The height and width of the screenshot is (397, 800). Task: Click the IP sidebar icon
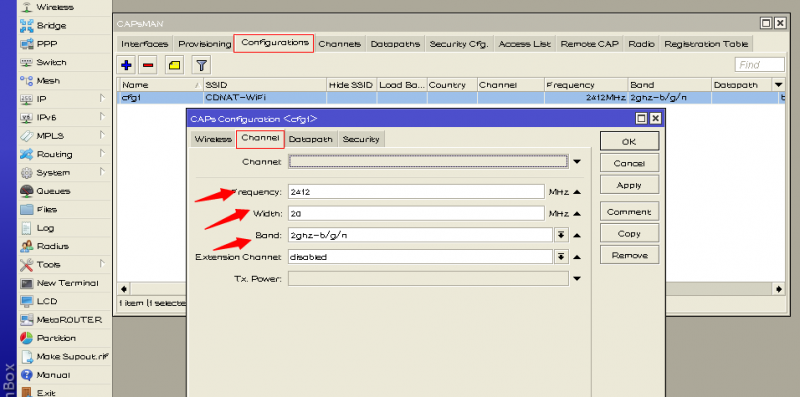tap(27, 99)
